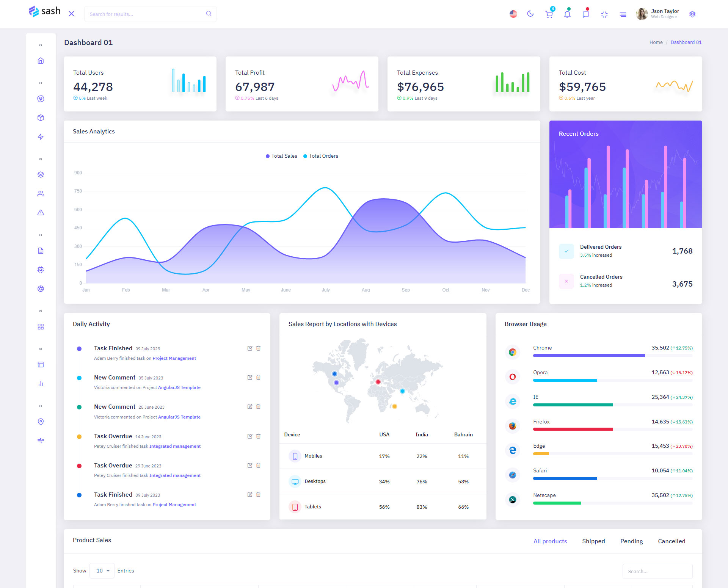Delete the first Task Finished activity

pos(258,348)
